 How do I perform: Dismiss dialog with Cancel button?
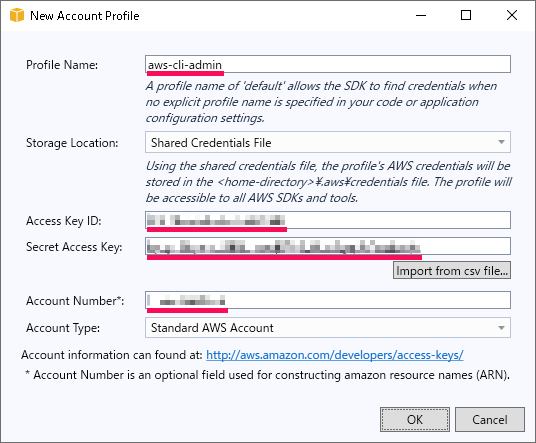[x=490, y=419]
